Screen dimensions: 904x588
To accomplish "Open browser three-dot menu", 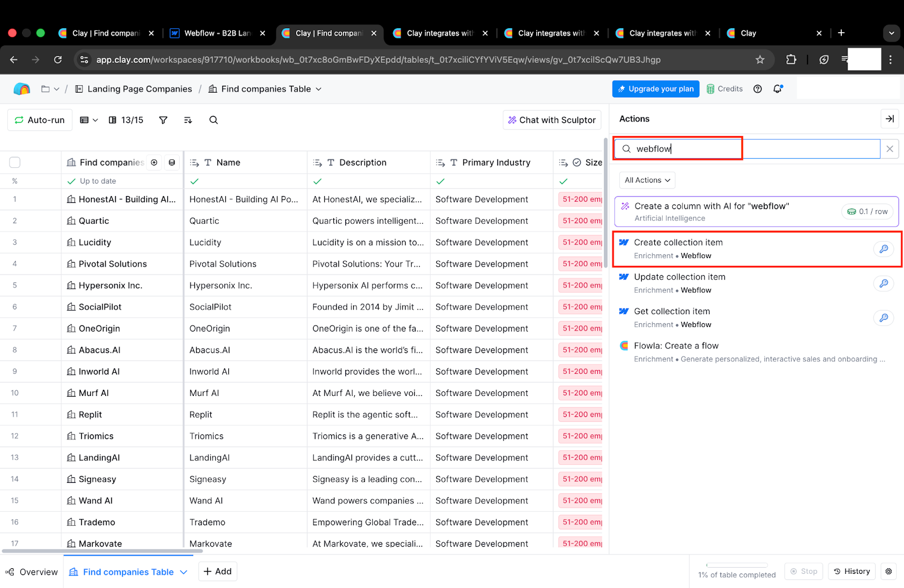I will (x=890, y=59).
